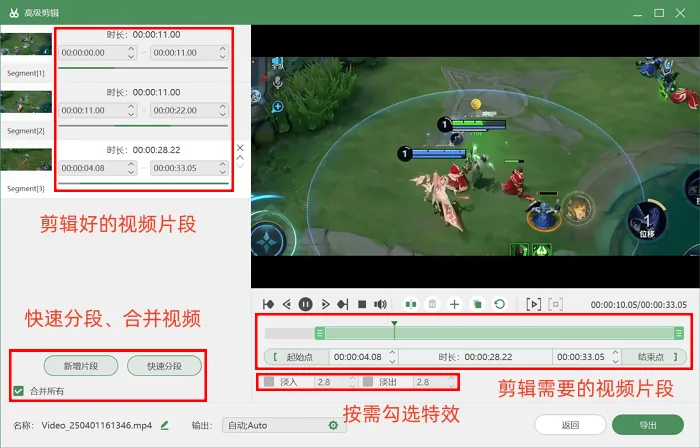
Task: Increase Segment[3] start time with up arrow
Action: (131, 164)
